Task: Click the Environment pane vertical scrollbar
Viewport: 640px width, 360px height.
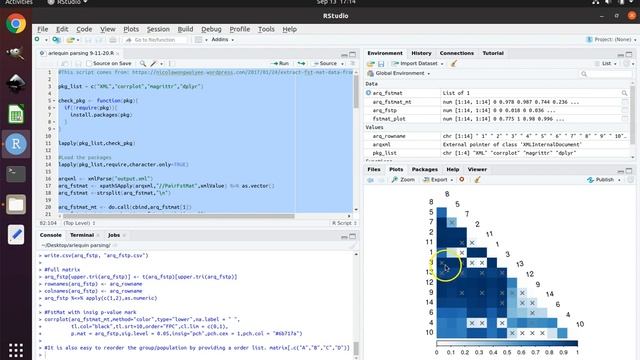Action: pos(633,115)
